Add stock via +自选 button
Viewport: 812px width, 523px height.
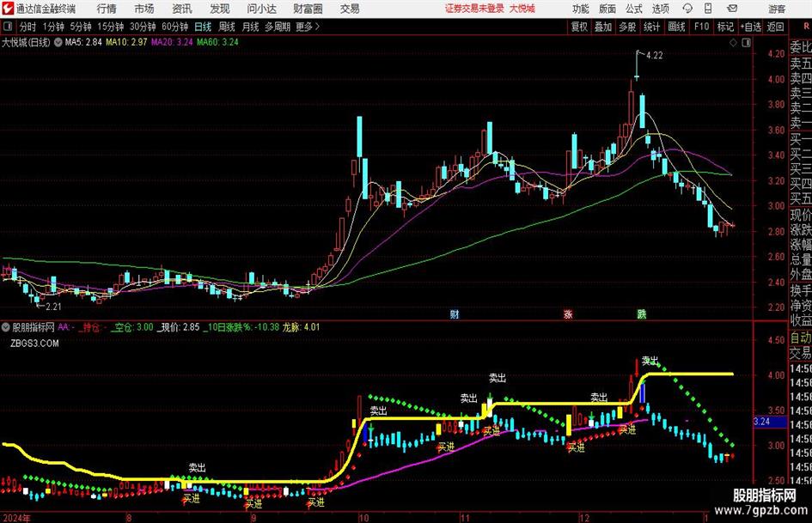(751, 27)
